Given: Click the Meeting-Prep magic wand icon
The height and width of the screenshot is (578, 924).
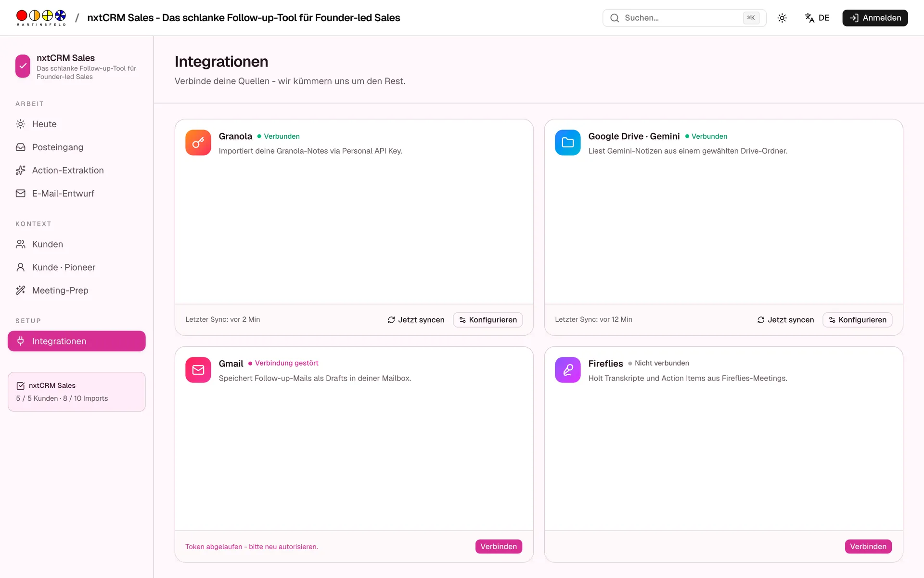Looking at the screenshot, I should 20,290.
